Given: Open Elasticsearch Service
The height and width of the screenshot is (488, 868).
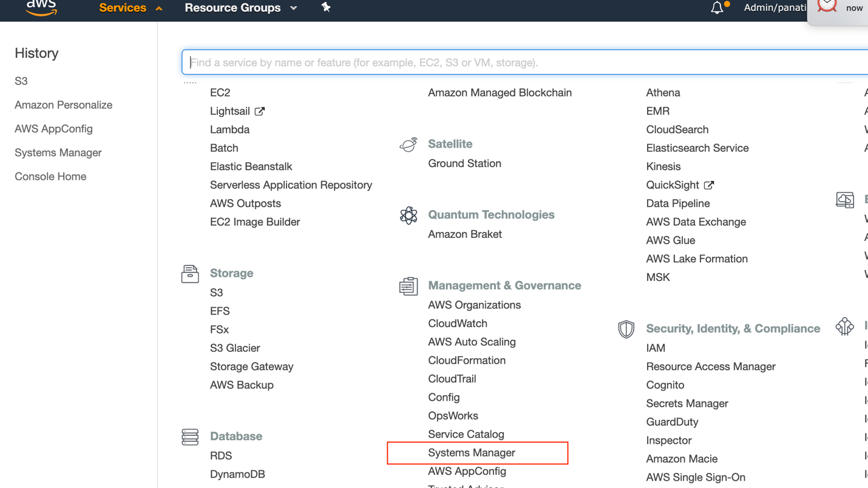Looking at the screenshot, I should pyautogui.click(x=697, y=148).
